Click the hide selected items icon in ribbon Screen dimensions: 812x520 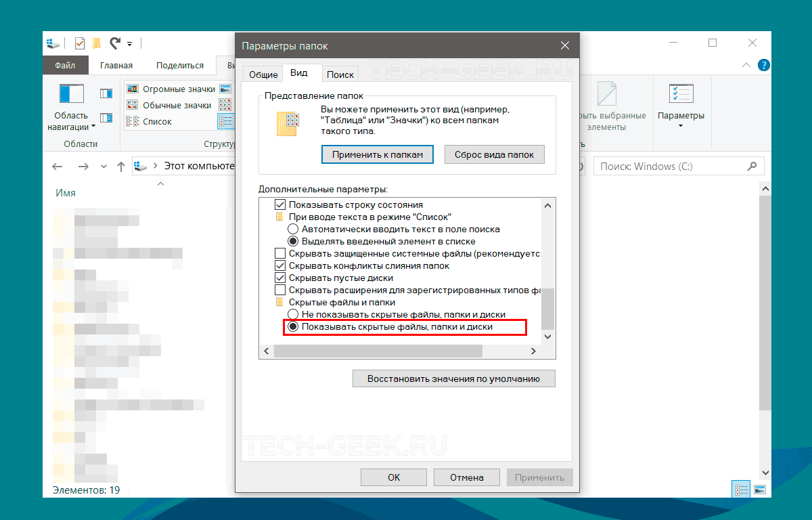coord(606,93)
